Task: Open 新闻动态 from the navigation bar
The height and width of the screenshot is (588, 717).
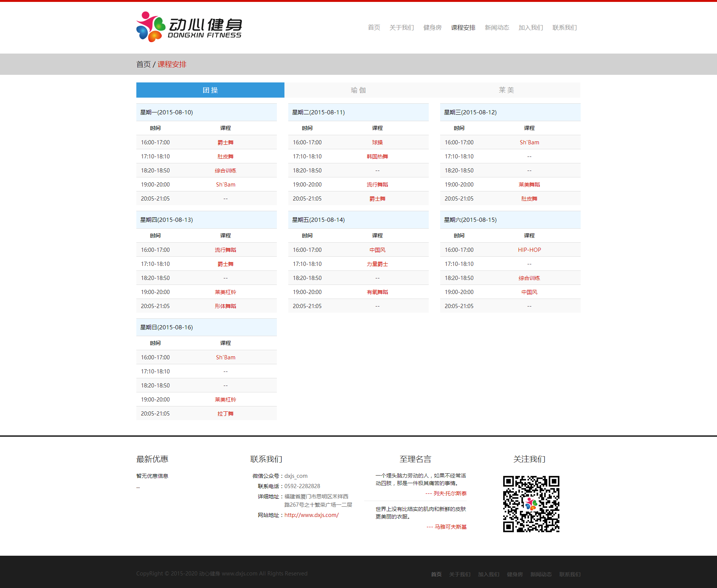Action: 497,27
